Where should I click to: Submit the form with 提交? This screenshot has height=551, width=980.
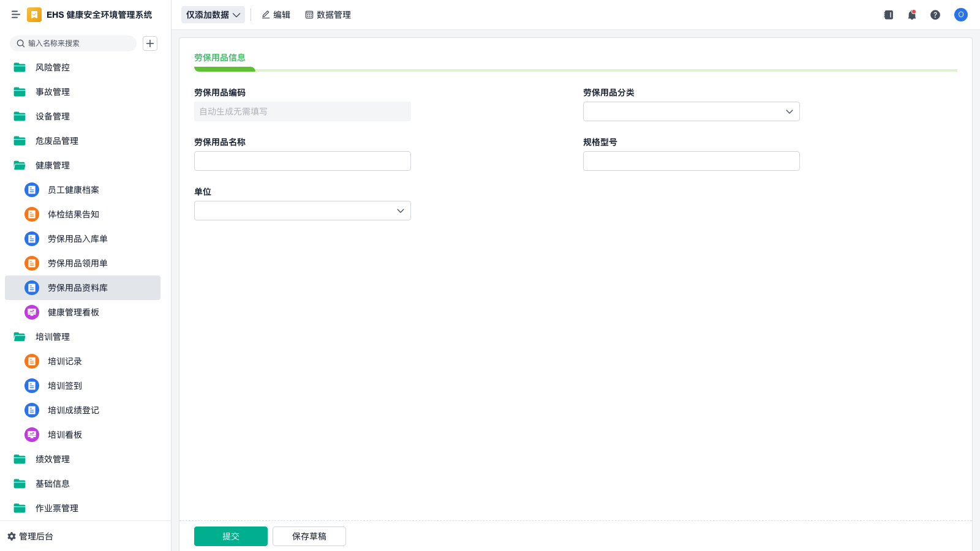230,536
